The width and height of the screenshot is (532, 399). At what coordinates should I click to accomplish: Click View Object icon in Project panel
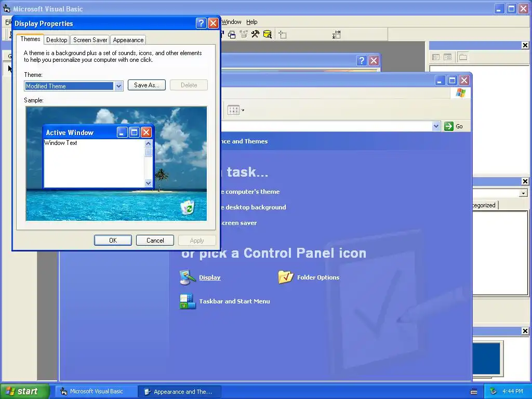pos(447,57)
